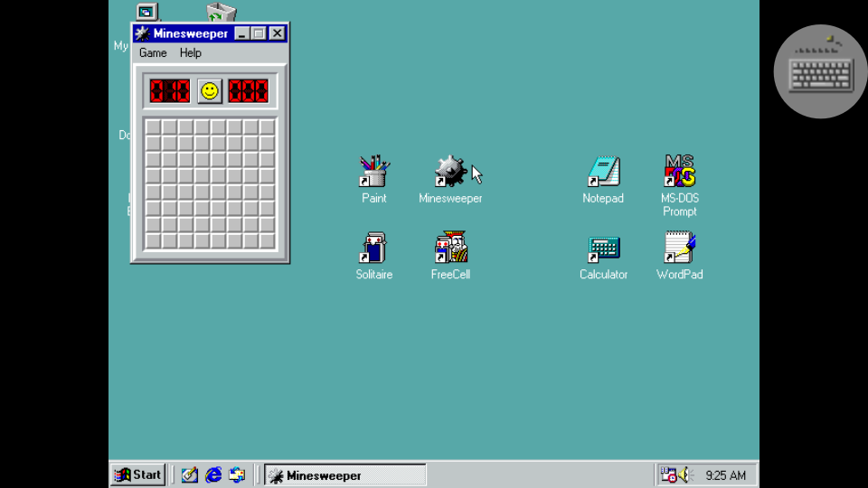Open the Start menu

[137, 474]
